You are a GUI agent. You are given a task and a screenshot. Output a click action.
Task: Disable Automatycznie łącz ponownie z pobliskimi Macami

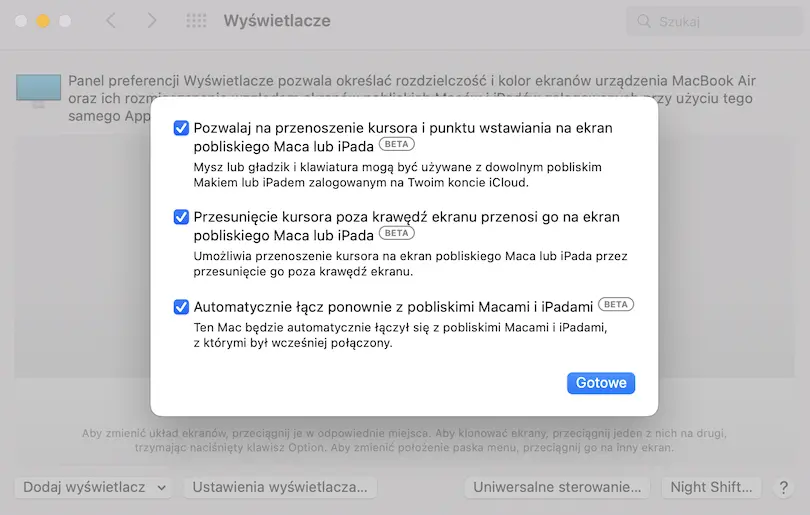coord(181,306)
